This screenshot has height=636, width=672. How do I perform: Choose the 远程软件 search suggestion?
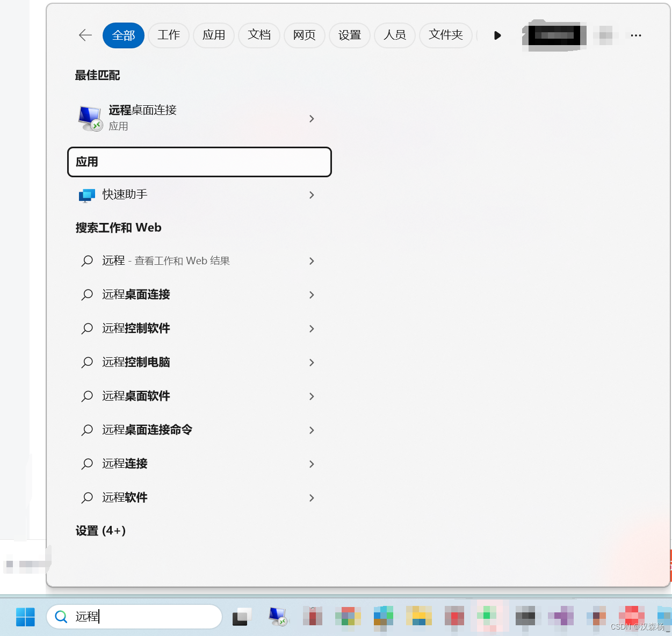pyautogui.click(x=199, y=498)
